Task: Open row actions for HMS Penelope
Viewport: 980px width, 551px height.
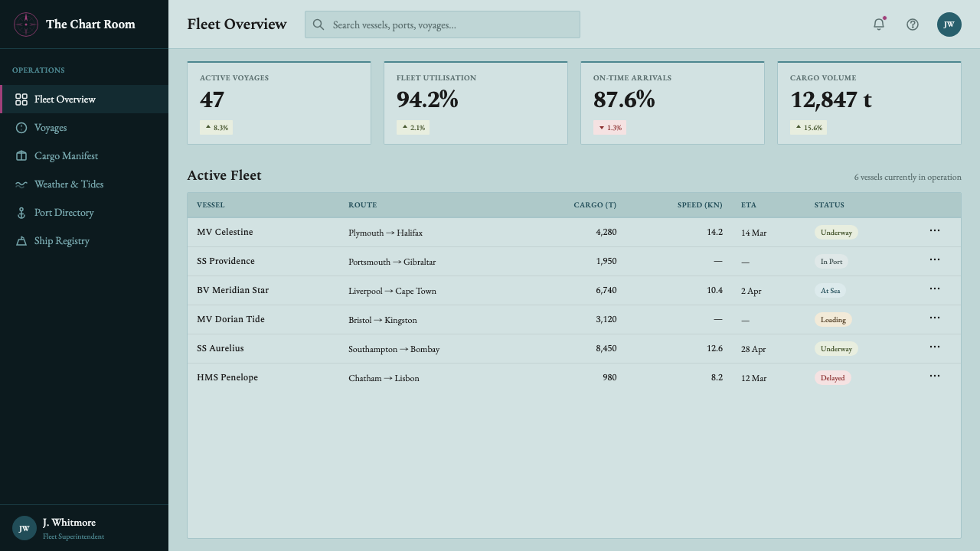Action: (x=935, y=376)
